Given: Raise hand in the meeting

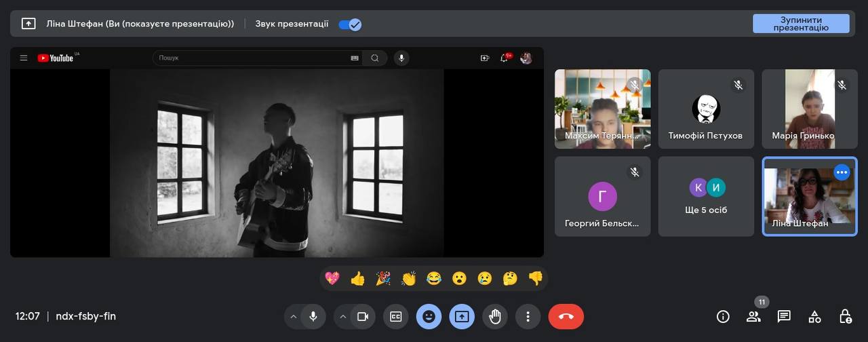Looking at the screenshot, I should (x=495, y=316).
